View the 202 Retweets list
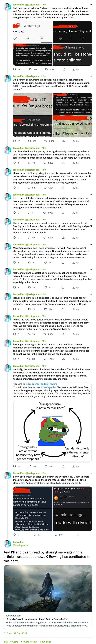Image resolution: width=96 pixels, height=644 pixels. click(11, 641)
